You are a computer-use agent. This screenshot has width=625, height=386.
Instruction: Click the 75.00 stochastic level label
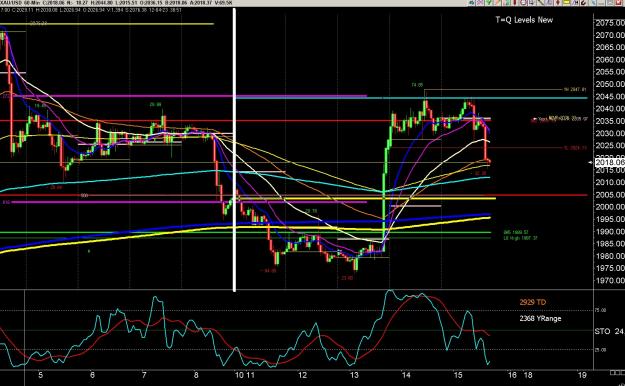pos(600,310)
